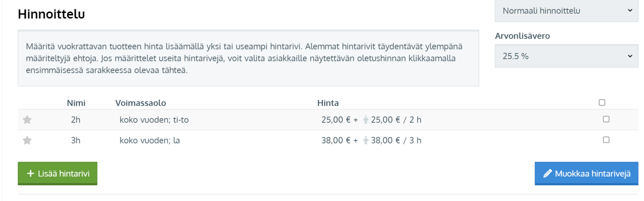Click the Voimassaolo column header
644x201 pixels.
click(x=140, y=103)
